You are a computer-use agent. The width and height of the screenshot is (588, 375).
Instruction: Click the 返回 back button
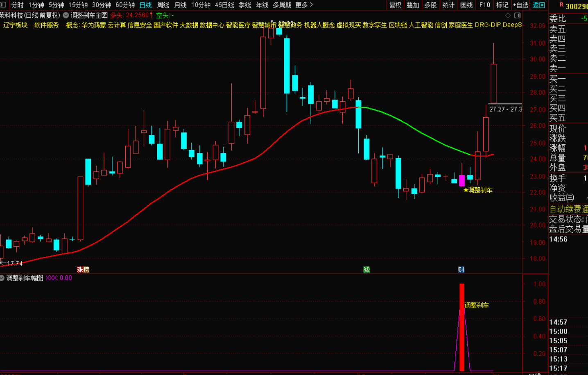(538, 5)
